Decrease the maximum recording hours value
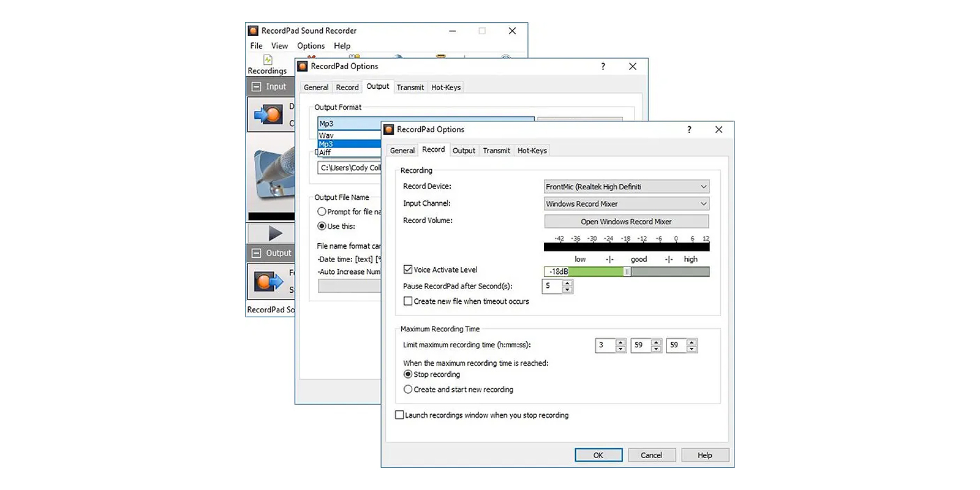The height and width of the screenshot is (490, 980). point(620,349)
